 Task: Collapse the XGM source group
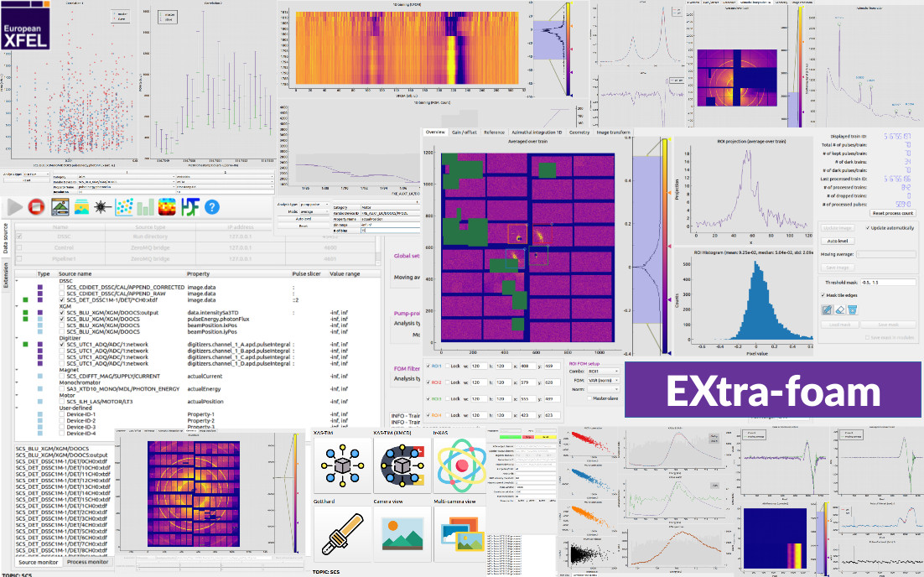tap(17, 306)
